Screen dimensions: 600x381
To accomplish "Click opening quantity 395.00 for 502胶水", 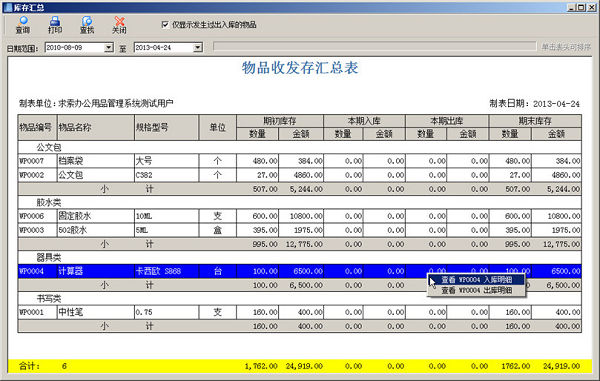I will [258, 230].
